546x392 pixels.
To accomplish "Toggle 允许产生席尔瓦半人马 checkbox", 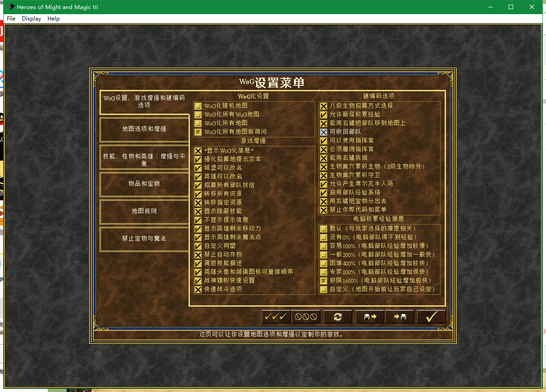I will tap(324, 184).
